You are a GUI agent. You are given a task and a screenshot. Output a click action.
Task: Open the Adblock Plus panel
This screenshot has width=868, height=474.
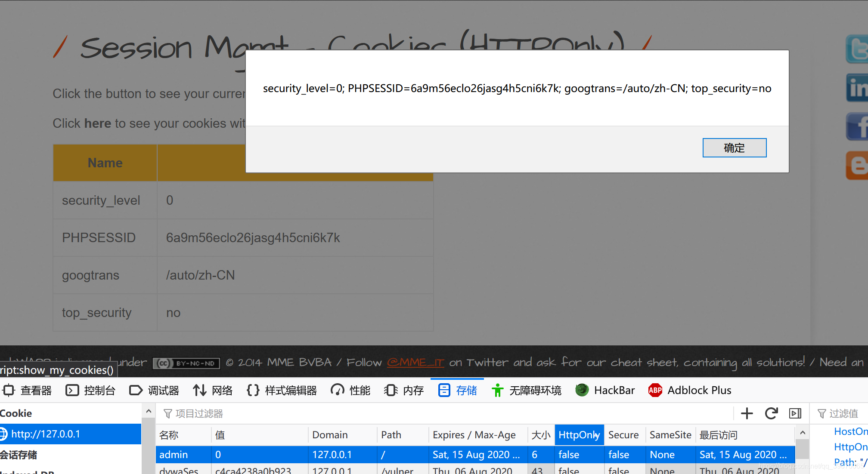click(690, 390)
